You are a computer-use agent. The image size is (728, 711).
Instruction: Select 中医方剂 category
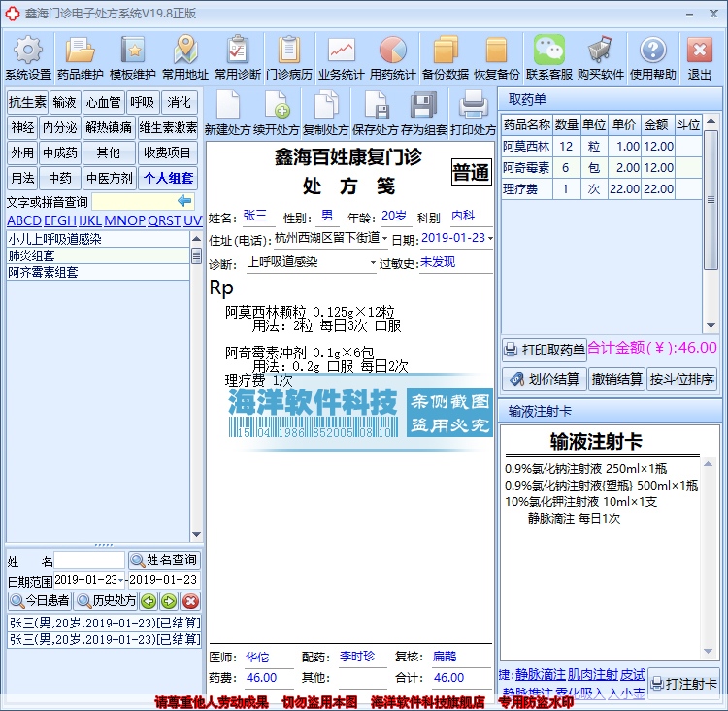click(x=110, y=178)
